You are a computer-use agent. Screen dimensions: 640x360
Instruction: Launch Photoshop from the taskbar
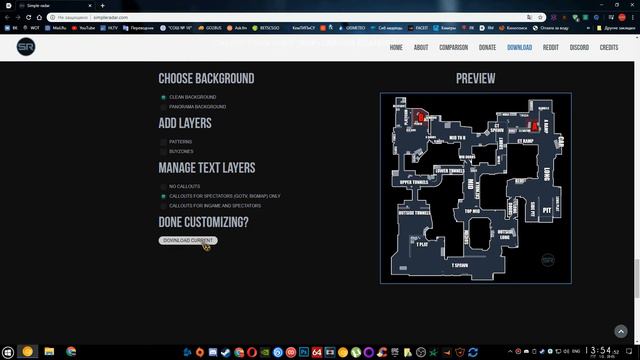point(304,352)
